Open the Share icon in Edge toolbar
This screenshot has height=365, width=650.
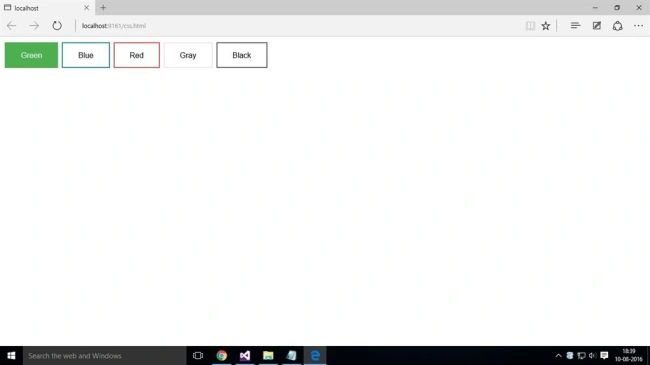pyautogui.click(x=618, y=26)
